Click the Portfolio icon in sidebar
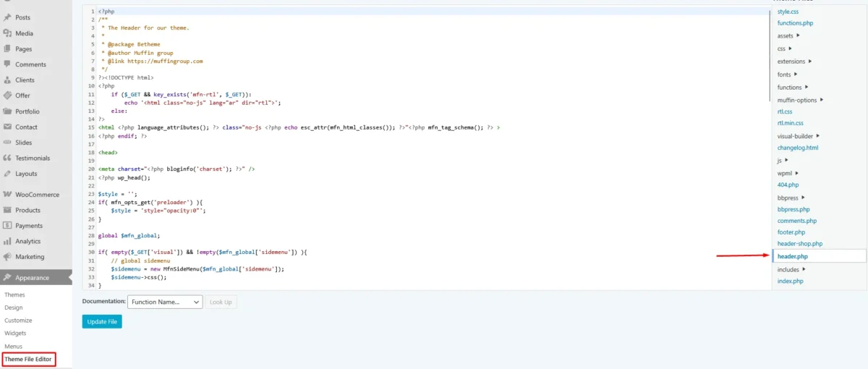This screenshot has height=369, width=868. pos(7,111)
